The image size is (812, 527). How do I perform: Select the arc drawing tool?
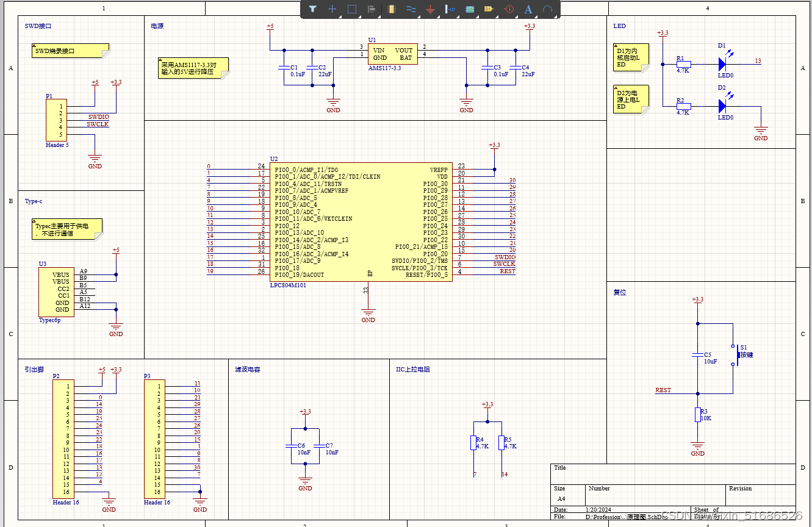coord(548,9)
